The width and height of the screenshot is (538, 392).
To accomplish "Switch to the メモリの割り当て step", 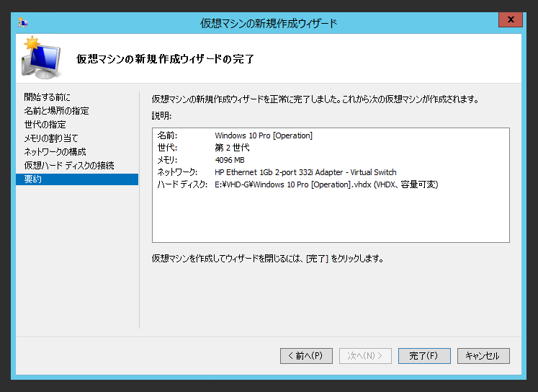I will [51, 138].
